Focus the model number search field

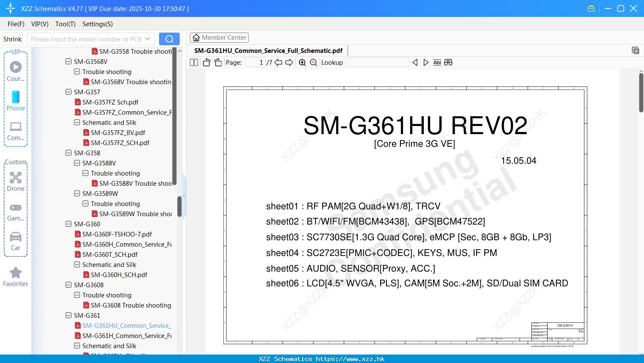(x=86, y=39)
